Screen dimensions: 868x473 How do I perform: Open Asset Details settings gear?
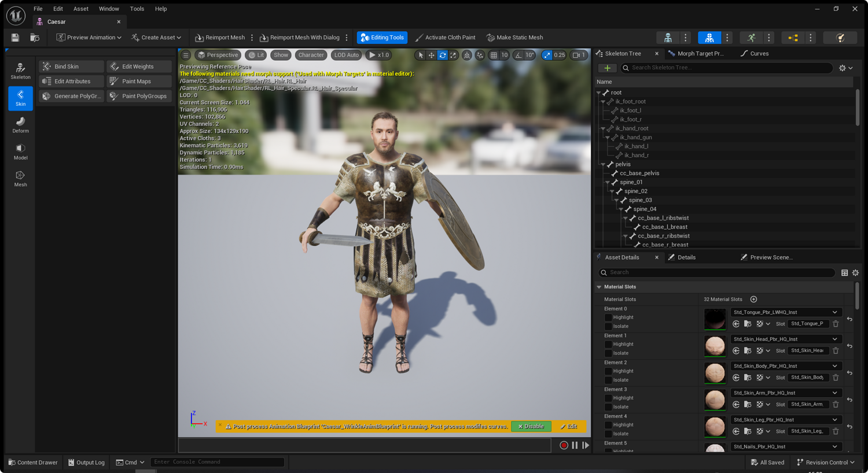[855, 272]
